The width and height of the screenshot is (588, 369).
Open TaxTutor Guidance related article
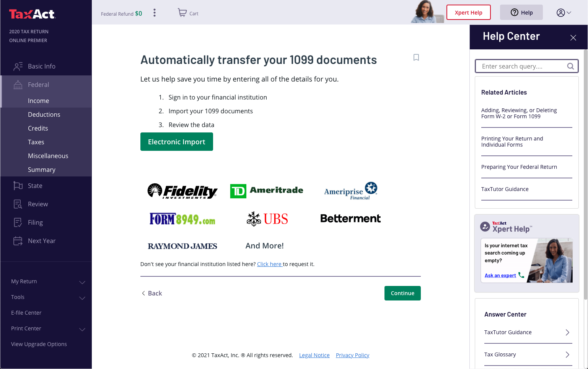tap(505, 189)
